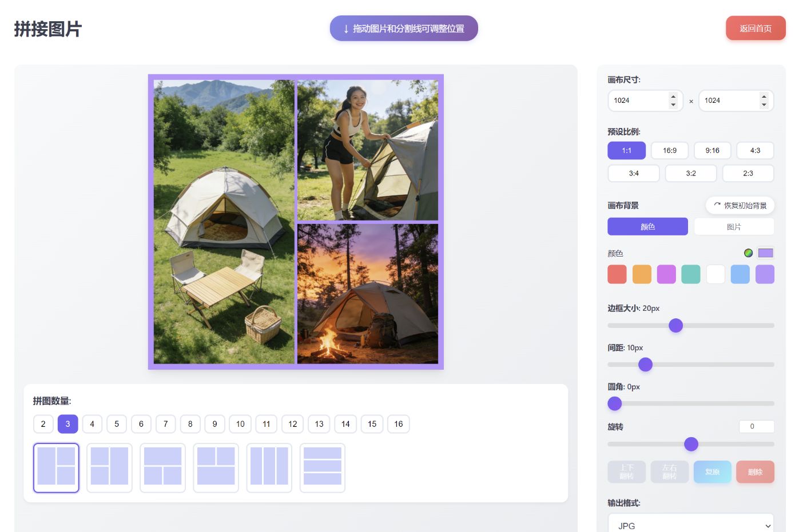Open the round color wheel picker
Screen dimensions: 799x532
pos(748,253)
